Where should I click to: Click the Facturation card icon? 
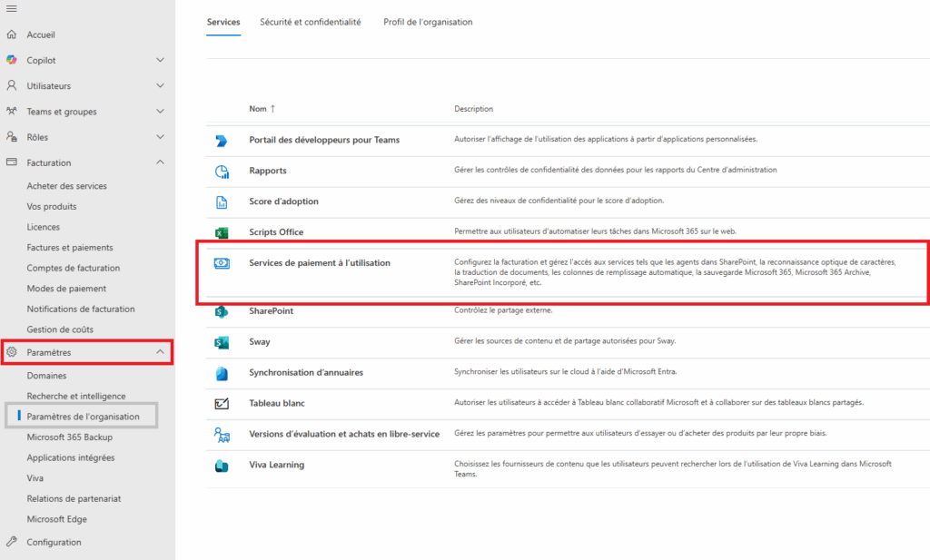click(x=11, y=162)
